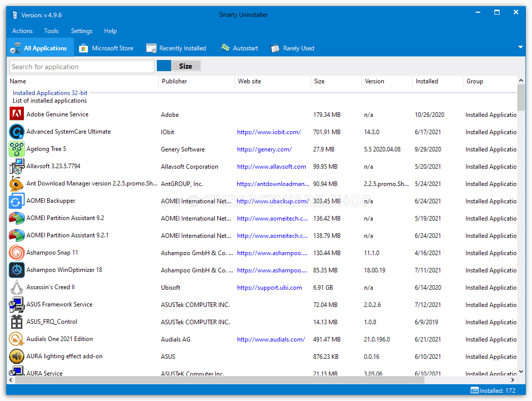532x401 pixels.
Task: Select the Assassin's Creed II row name
Action: tap(51, 287)
